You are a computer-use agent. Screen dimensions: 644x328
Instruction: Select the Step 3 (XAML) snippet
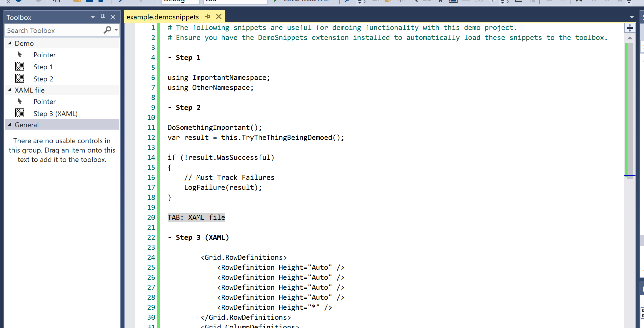[55, 114]
